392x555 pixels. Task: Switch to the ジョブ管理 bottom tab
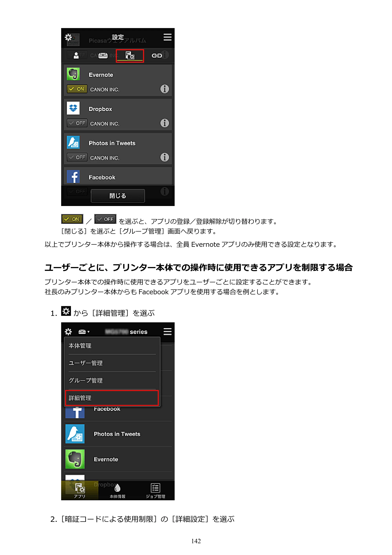tap(156, 490)
